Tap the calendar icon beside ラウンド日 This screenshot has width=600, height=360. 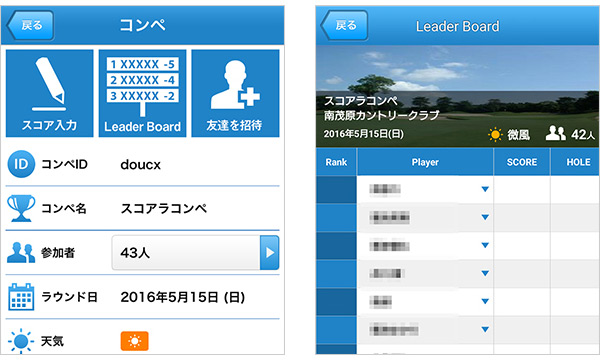21,296
